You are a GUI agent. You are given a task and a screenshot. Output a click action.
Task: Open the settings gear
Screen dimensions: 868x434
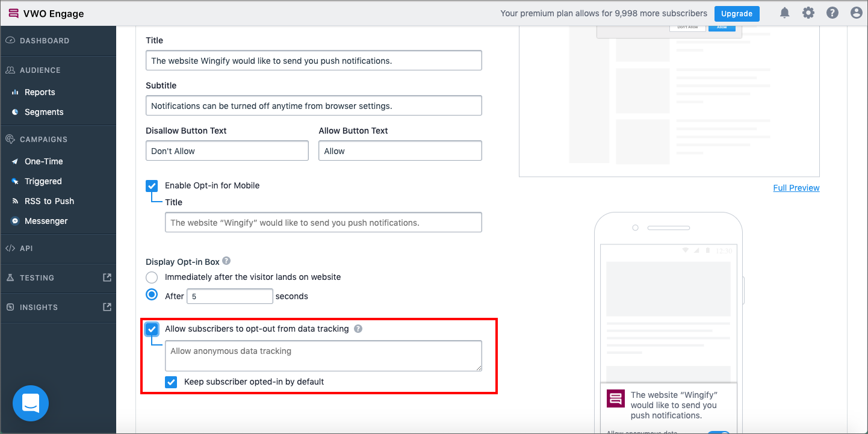click(808, 13)
